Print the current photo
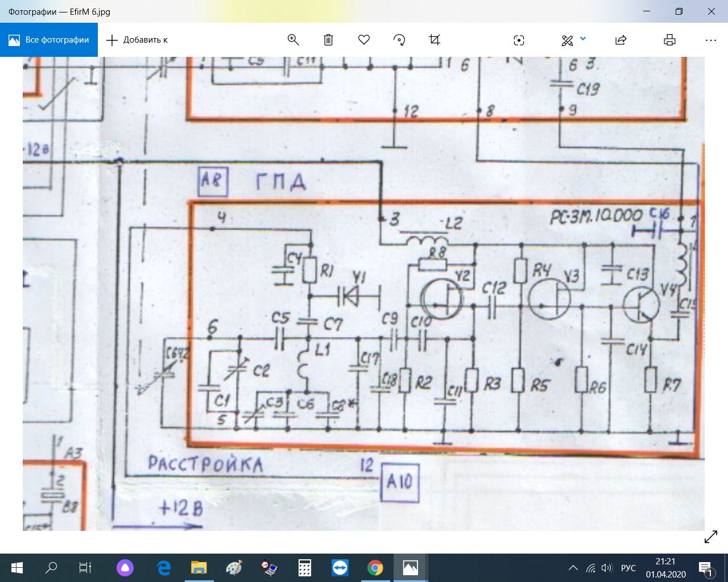The image size is (728, 582). [669, 40]
